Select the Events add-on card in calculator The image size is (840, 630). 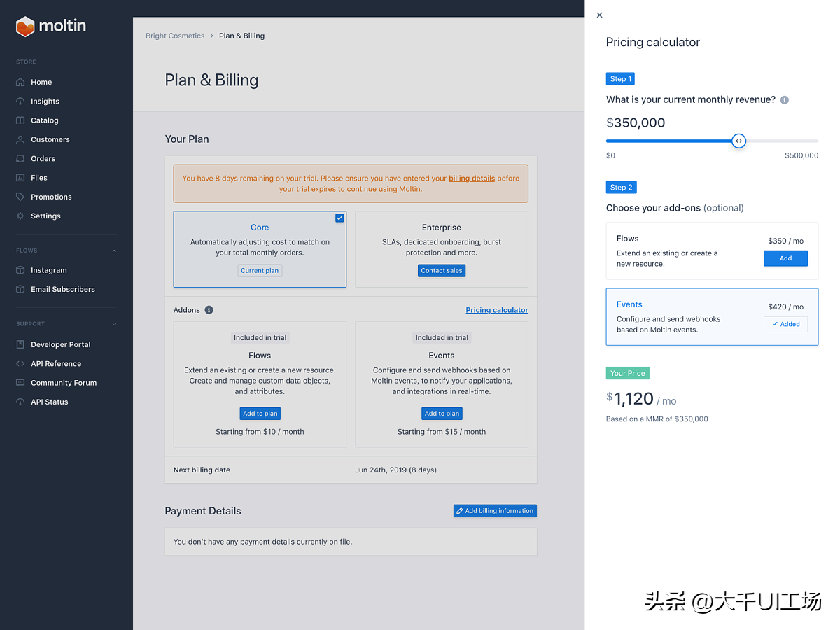point(712,317)
